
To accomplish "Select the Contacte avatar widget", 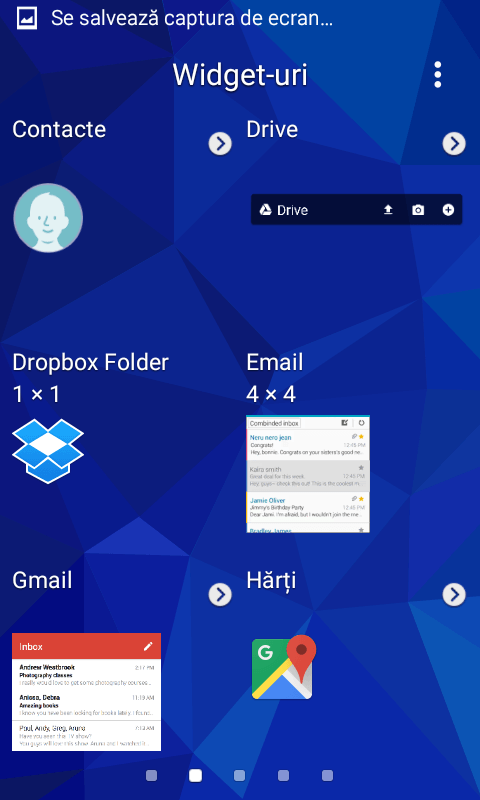I will (x=48, y=218).
